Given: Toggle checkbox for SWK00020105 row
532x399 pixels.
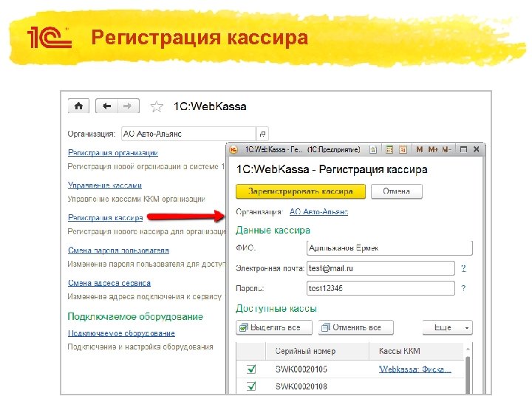Looking at the screenshot, I should [x=251, y=369].
